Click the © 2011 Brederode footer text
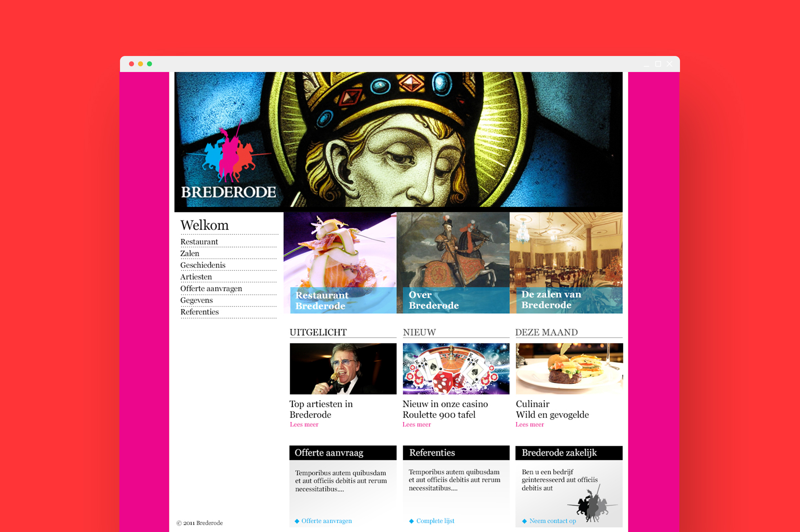This screenshot has width=800, height=532. [199, 523]
